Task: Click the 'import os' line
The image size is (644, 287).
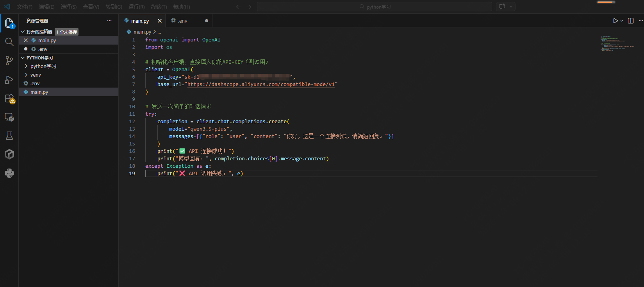Action: [159, 47]
